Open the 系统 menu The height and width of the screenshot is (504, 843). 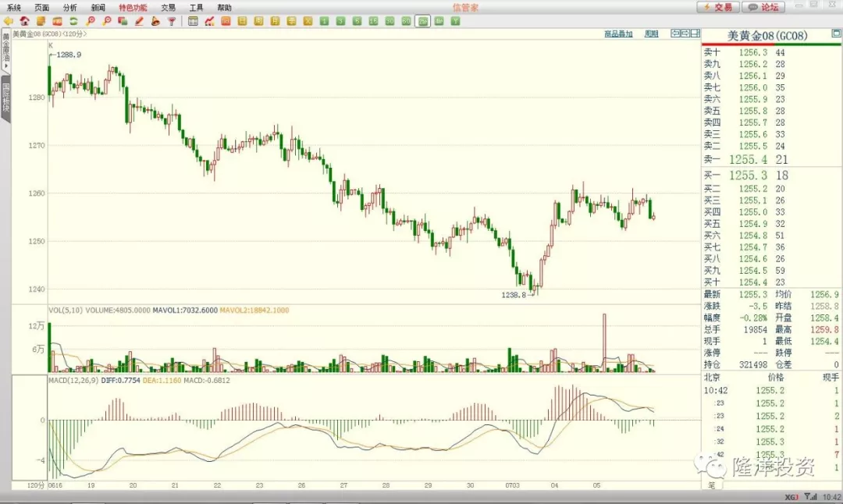pos(14,8)
